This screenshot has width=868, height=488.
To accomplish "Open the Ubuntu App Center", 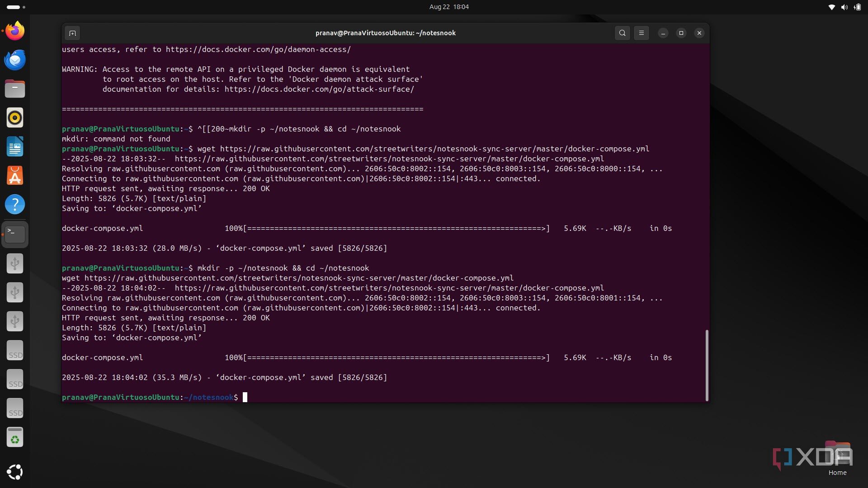I will (x=15, y=175).
